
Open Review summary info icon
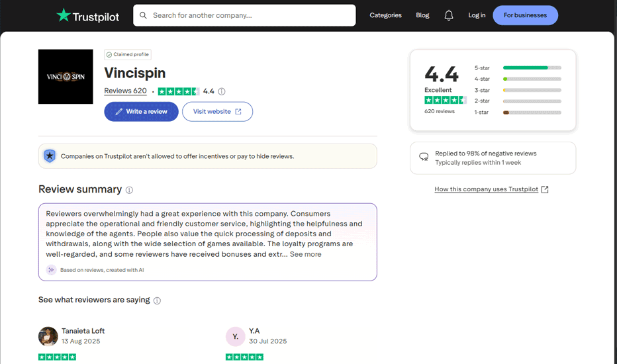pyautogui.click(x=129, y=190)
